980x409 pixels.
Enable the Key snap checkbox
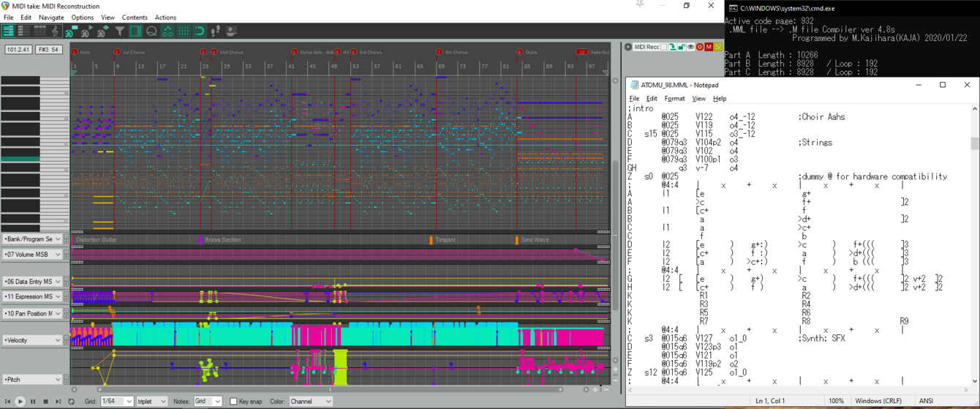pos(233,401)
